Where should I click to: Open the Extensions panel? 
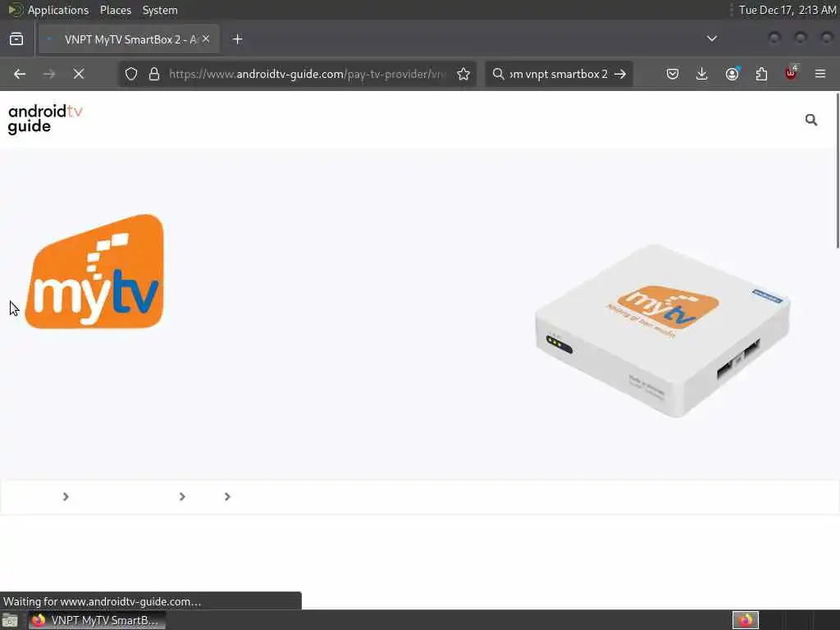(761, 74)
